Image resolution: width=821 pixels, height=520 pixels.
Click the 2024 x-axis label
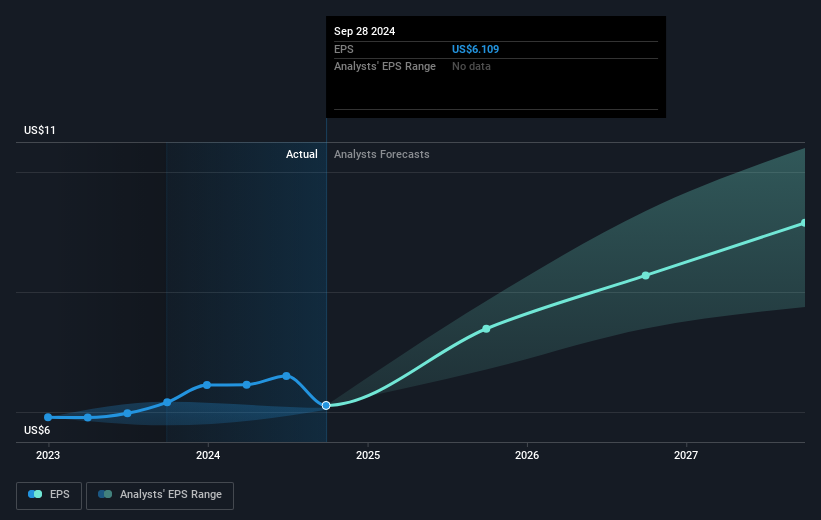208,455
